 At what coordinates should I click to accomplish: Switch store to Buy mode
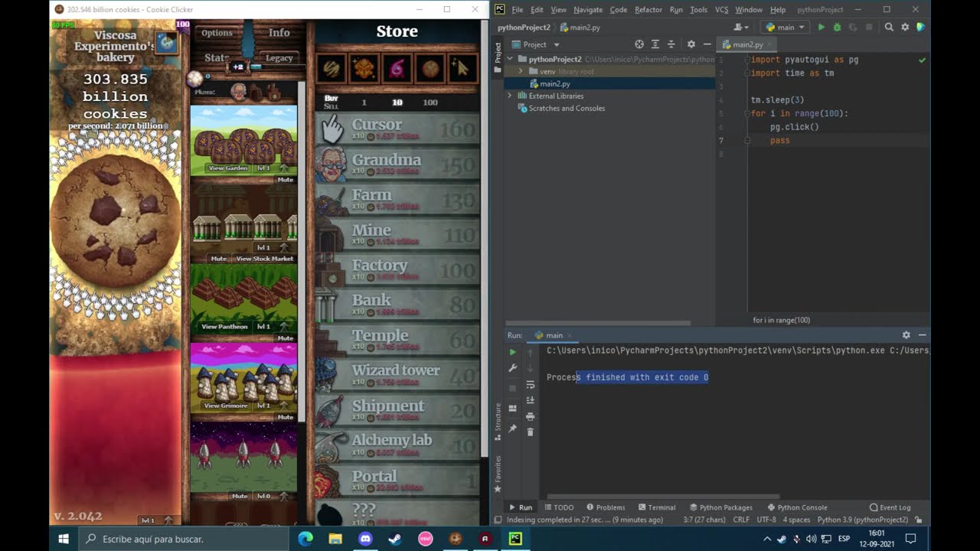tap(331, 98)
